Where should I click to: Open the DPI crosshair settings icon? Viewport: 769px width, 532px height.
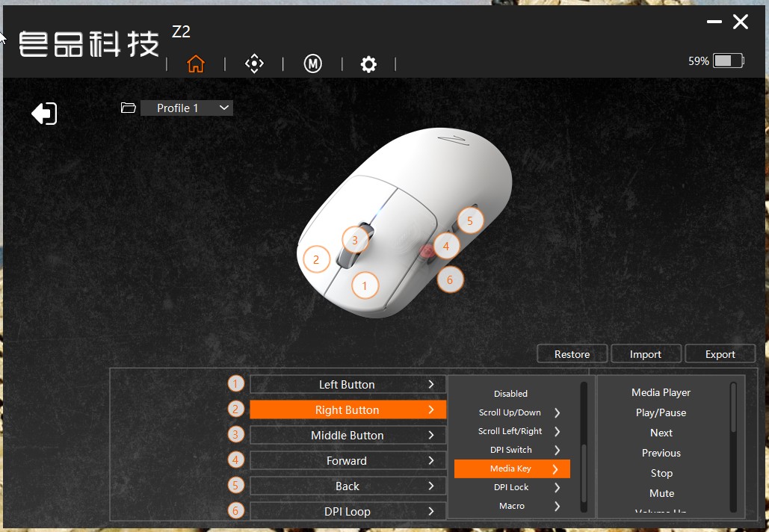[254, 64]
